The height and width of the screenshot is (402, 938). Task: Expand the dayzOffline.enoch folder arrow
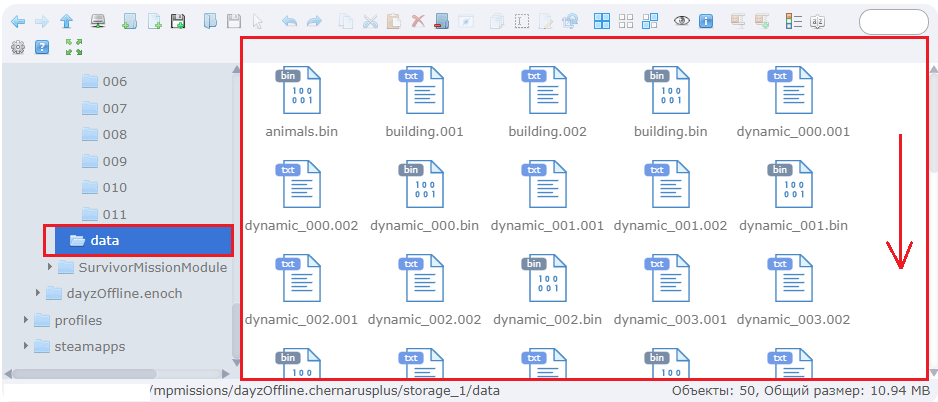(38, 293)
